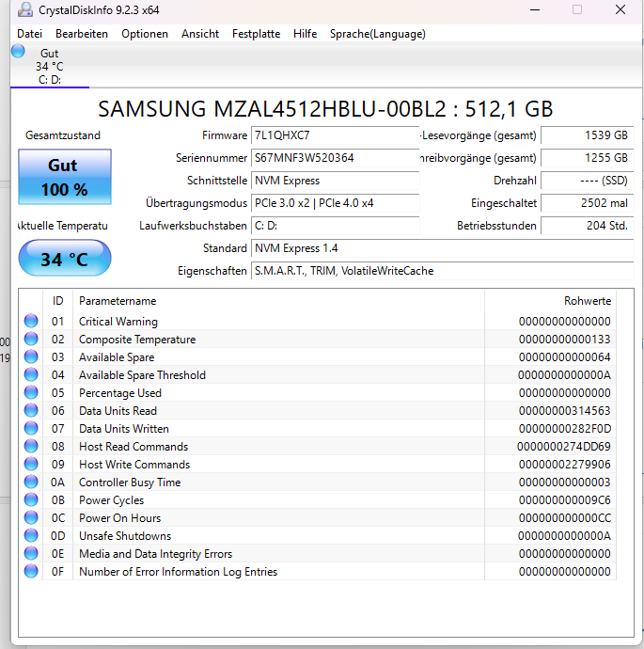Open the Ansicht menu
The image size is (644, 649).
coord(199,34)
